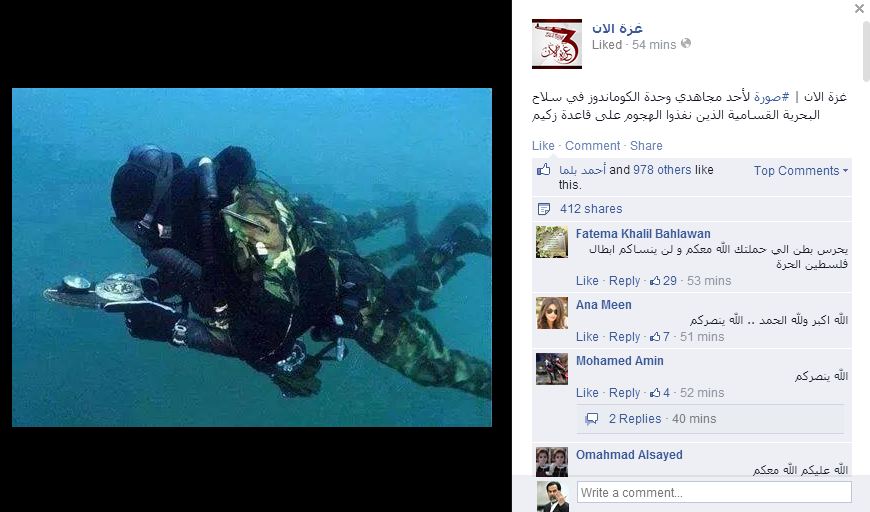This screenshot has width=870, height=512.
Task: Click the shares icon next to 412 shares
Action: (x=544, y=209)
